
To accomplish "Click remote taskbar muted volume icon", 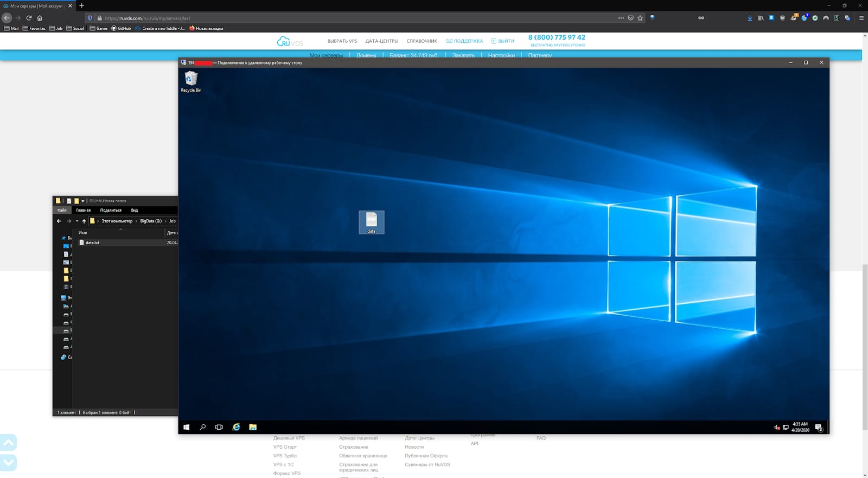I will (777, 428).
